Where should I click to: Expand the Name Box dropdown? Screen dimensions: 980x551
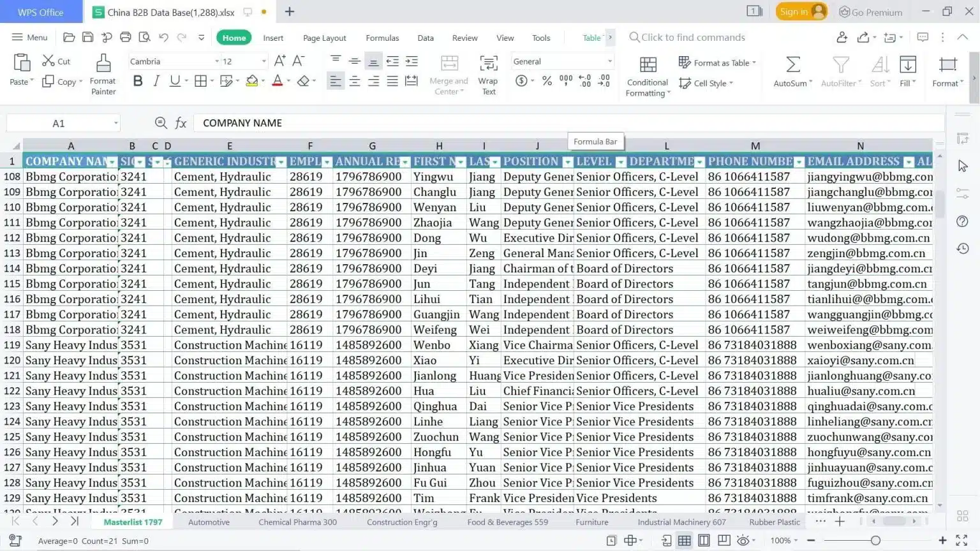pos(115,123)
